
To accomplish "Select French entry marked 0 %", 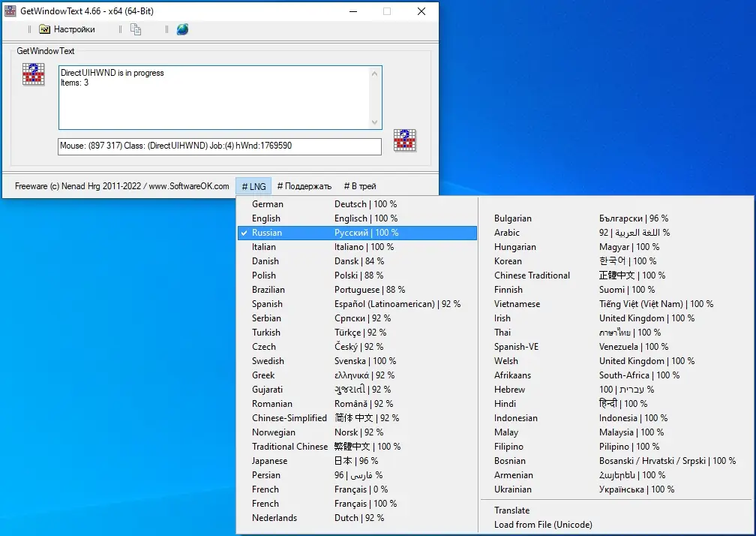I will pyautogui.click(x=357, y=489).
